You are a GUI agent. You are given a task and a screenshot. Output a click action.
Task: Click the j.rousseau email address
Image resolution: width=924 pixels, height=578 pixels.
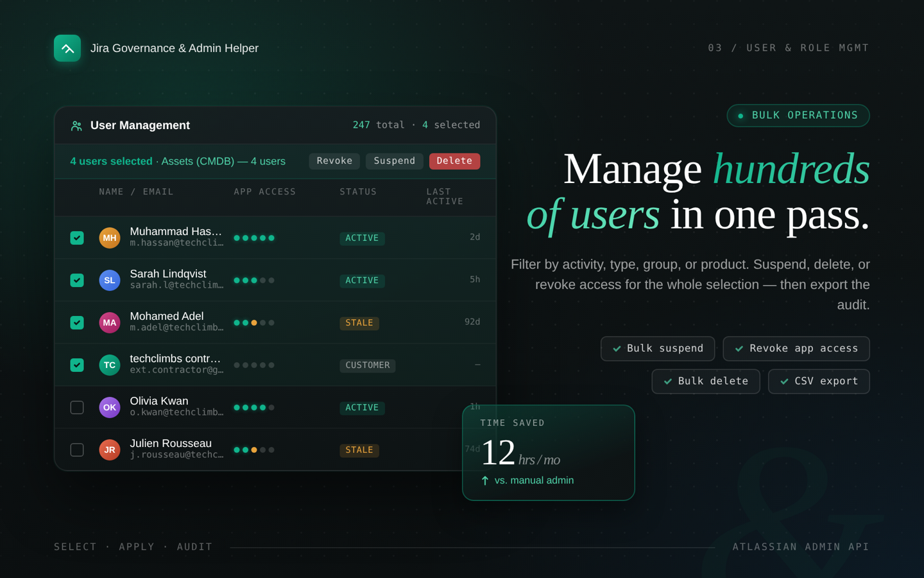pyautogui.click(x=176, y=455)
